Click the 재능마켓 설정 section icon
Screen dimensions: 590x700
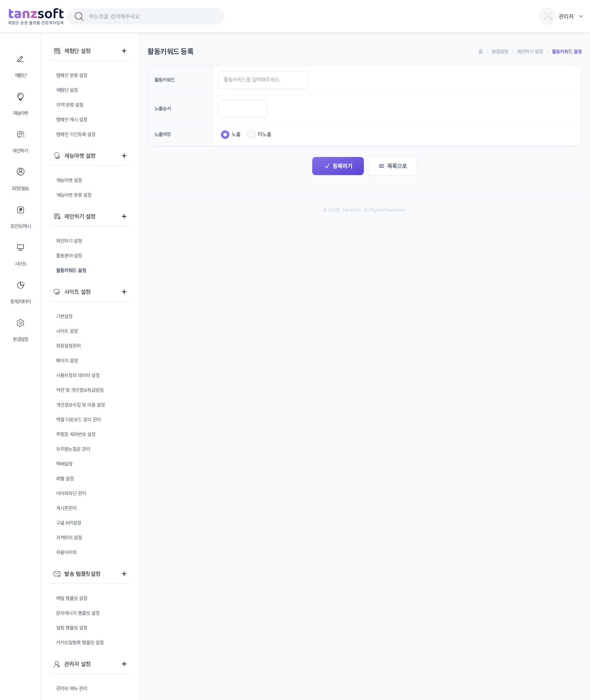coord(57,156)
